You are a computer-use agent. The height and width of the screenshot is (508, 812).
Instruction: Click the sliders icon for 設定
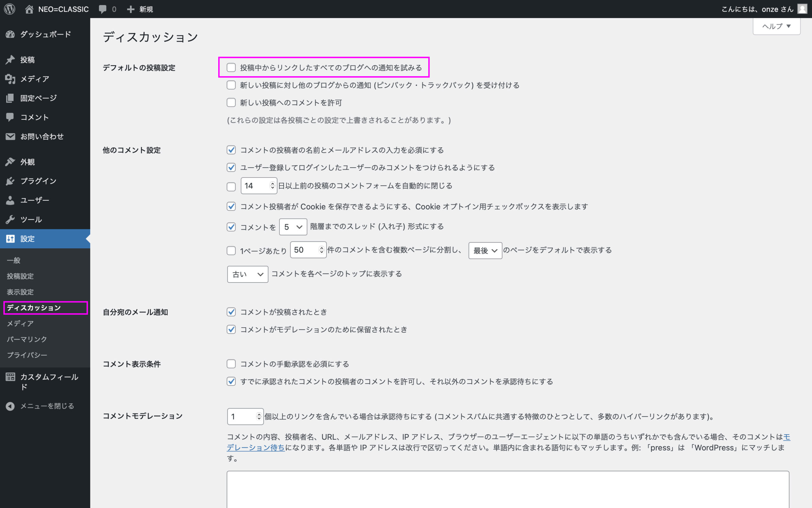[10, 239]
